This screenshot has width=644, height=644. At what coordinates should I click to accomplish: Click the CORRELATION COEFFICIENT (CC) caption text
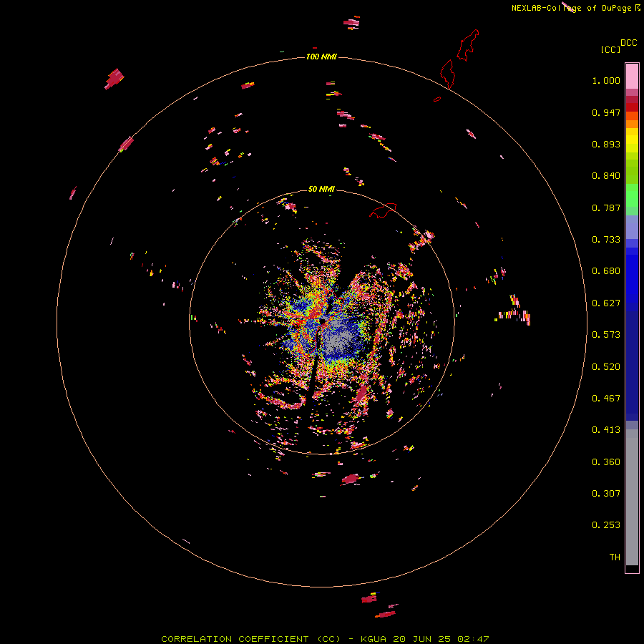(x=250, y=639)
